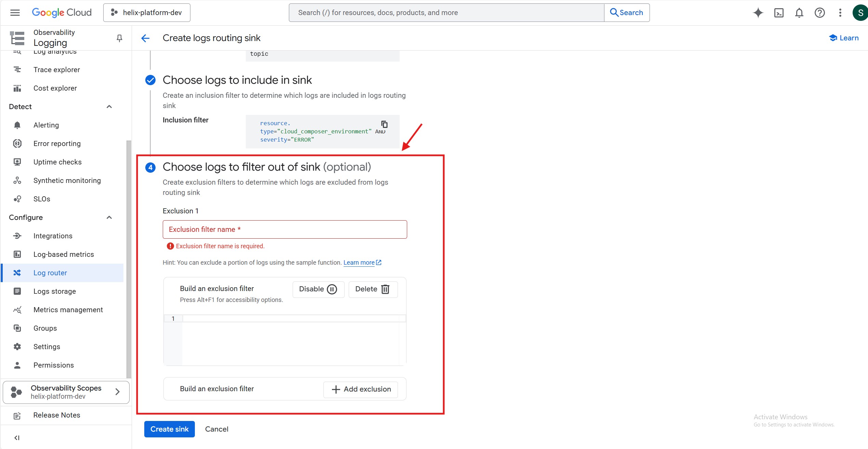The image size is (868, 449).
Task: Click the help question mark icon
Action: (x=819, y=13)
